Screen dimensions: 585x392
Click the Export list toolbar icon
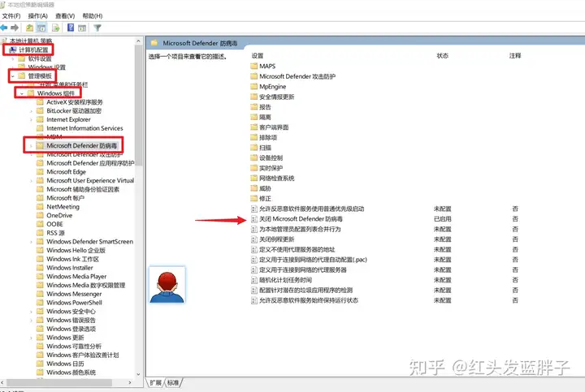(x=56, y=28)
